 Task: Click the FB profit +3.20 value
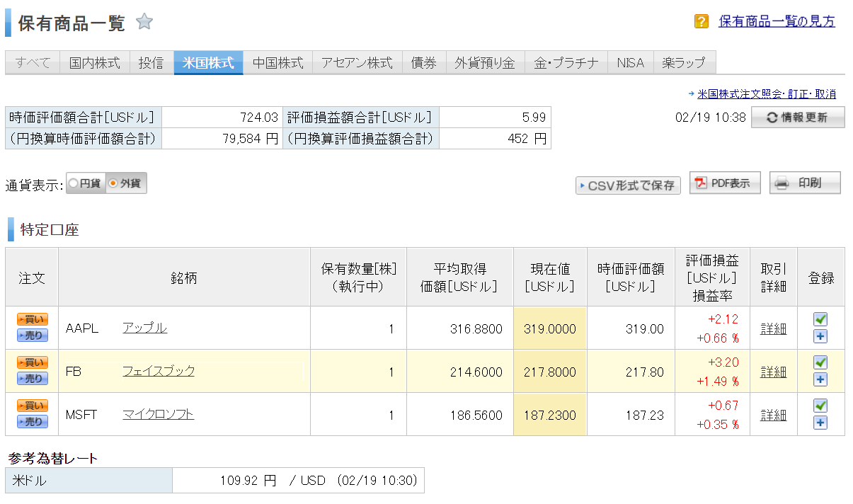pos(723,362)
